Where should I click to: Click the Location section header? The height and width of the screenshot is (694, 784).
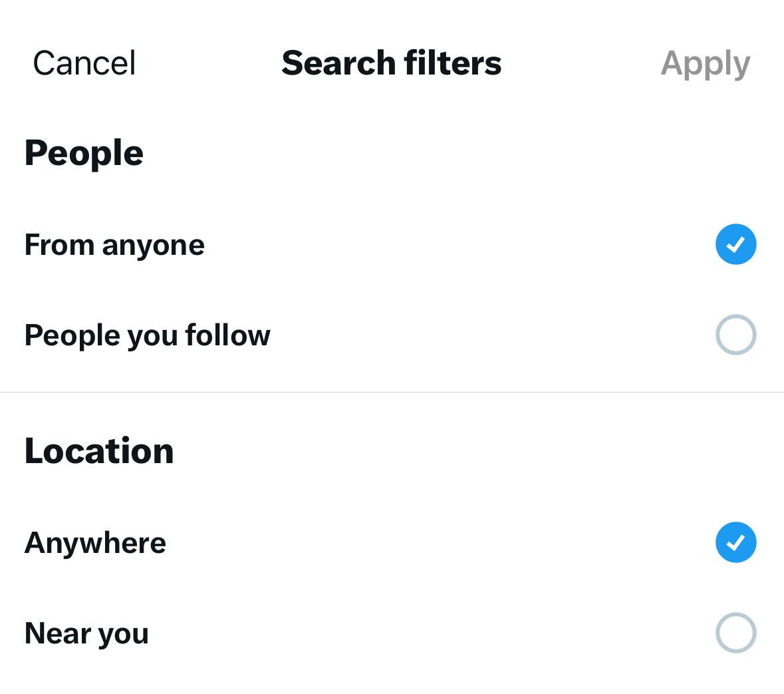pos(99,450)
